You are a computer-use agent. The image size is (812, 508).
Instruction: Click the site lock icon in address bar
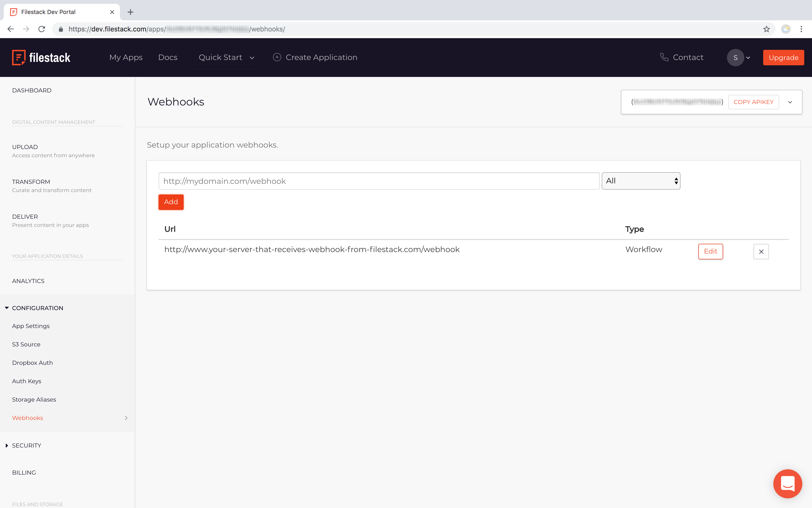(x=61, y=29)
